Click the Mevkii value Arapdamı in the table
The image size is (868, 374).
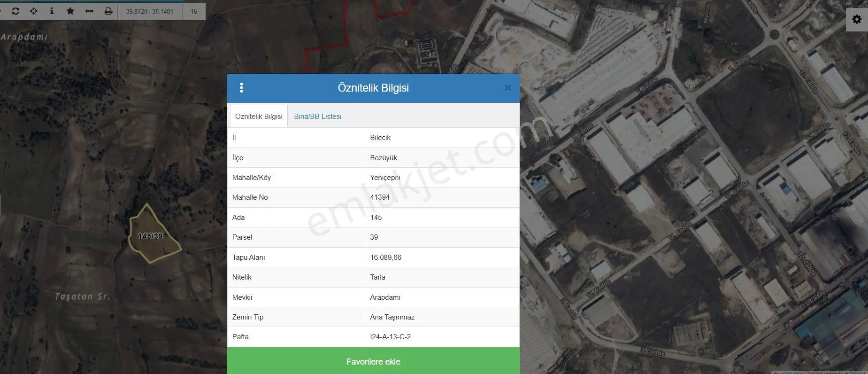385,297
